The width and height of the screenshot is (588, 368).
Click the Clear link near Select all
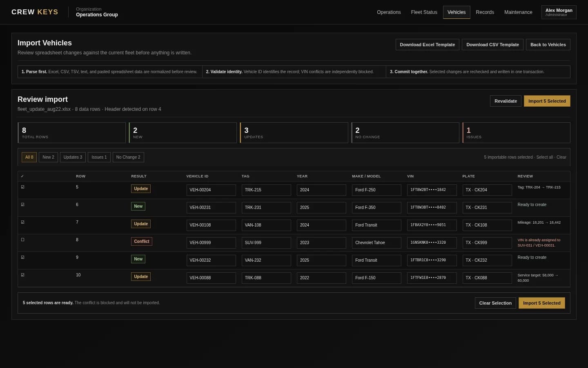[561, 157]
